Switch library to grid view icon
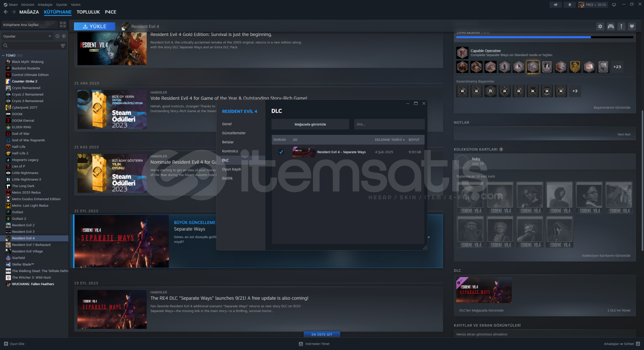Viewport: 644px width, 350px height. [63, 25]
